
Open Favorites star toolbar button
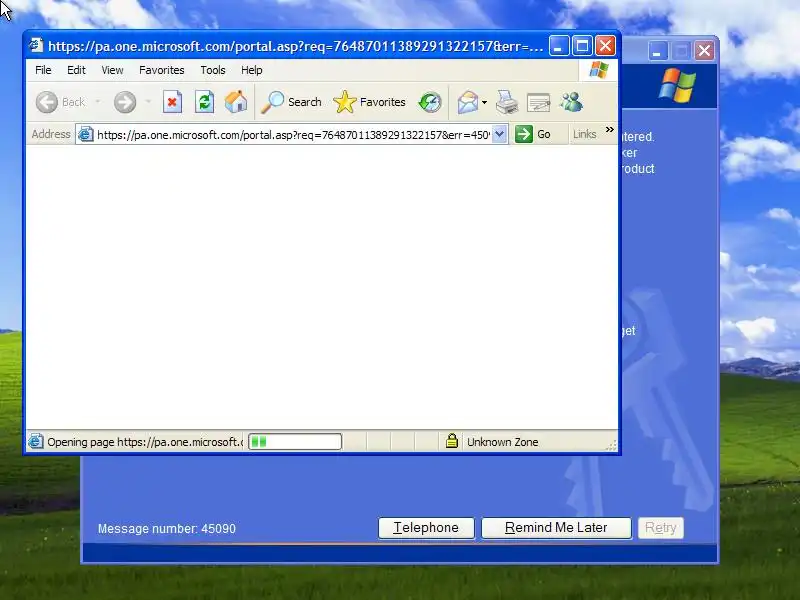tap(369, 102)
